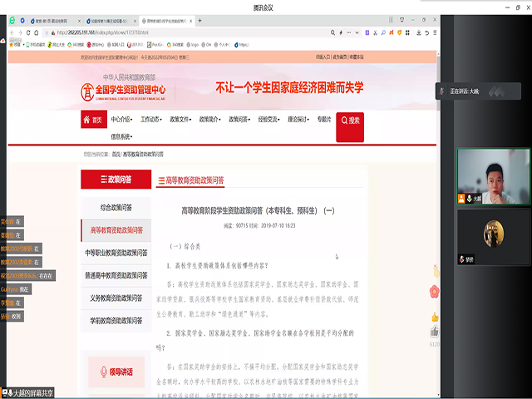Viewport: 532px width, 399px height.
Task: Expand the address bar dropdown chevron
Action: [357, 32]
